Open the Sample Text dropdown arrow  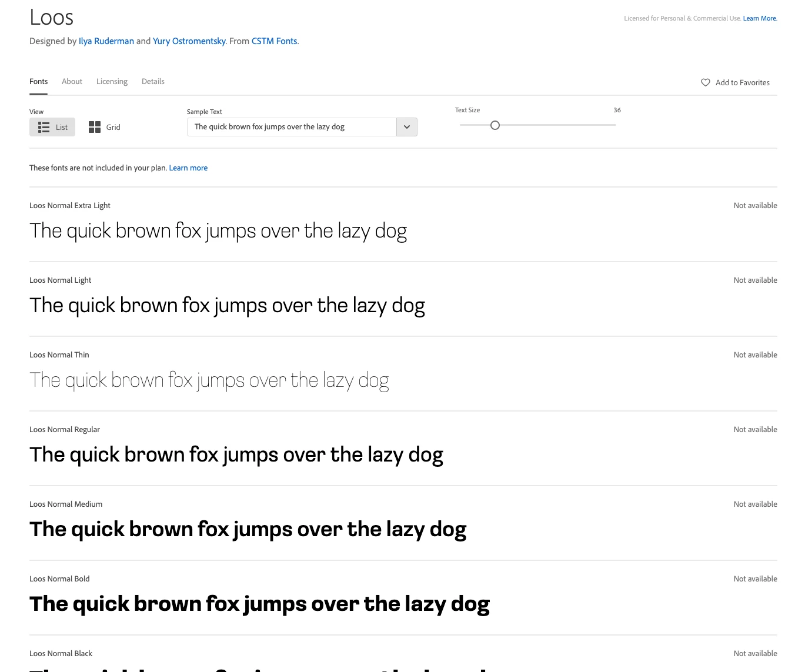(407, 127)
